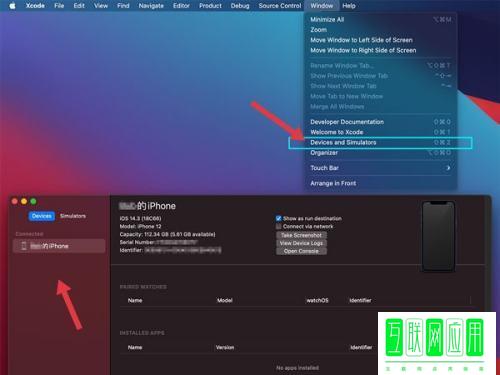Open the Navigate menu
The width and height of the screenshot is (500, 375).
pyautogui.click(x=151, y=6)
